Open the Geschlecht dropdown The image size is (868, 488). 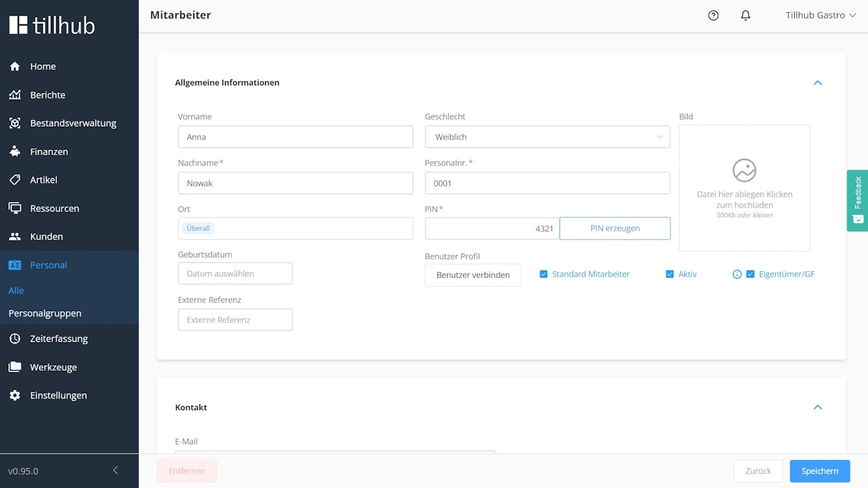point(547,137)
